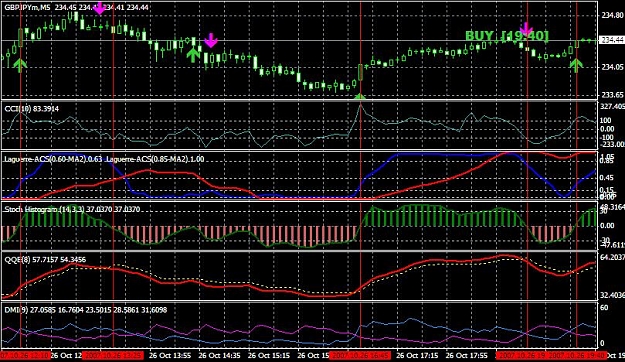Click the 64.2037 value on the QQE scale
Screen dimensions: 625x362
click(x=612, y=258)
